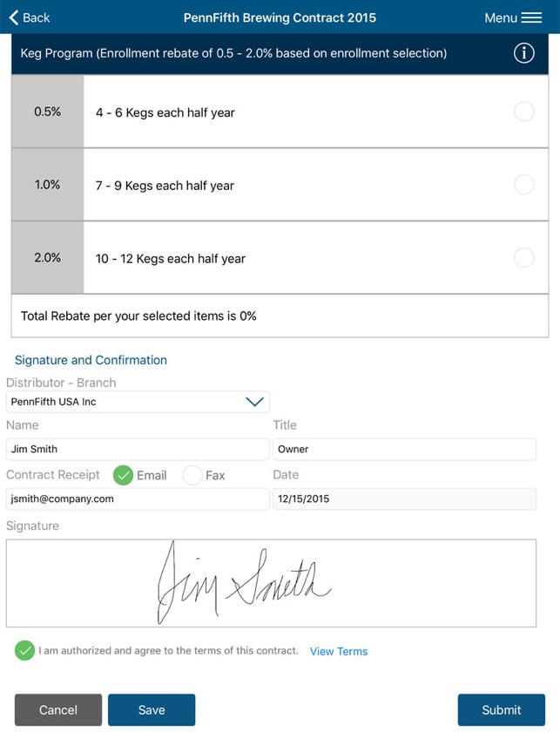Uncheck authorized and agree terms checkbox
This screenshot has width=560, height=733.
tap(24, 650)
